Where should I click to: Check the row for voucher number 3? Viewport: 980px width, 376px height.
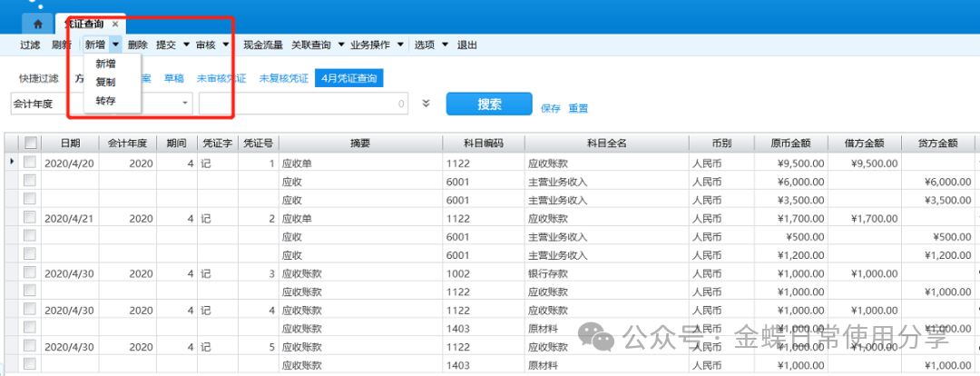(x=30, y=273)
